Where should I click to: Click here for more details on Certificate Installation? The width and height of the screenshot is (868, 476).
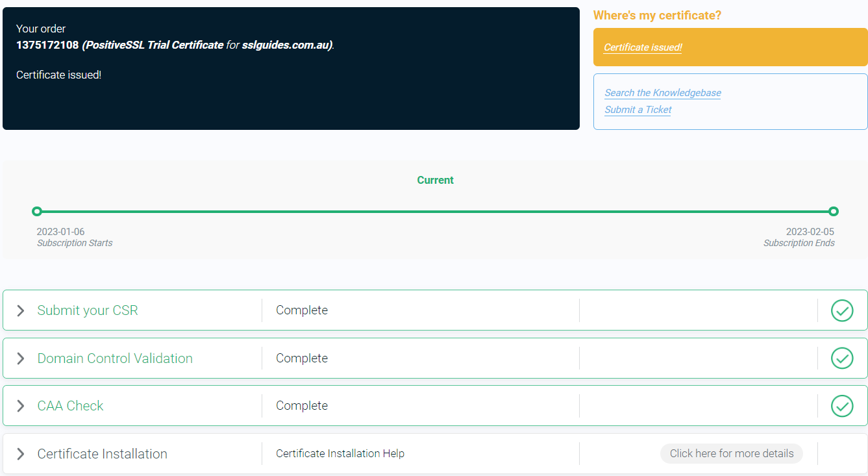tap(731, 453)
